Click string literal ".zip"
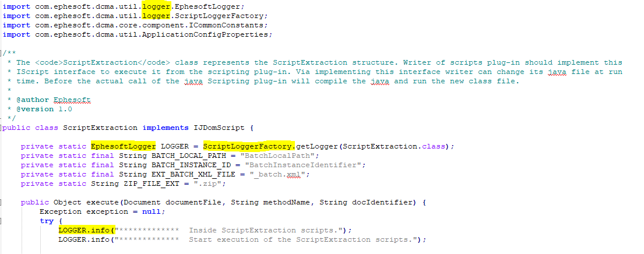Screen dimensions: 644x254 [x=207, y=184]
